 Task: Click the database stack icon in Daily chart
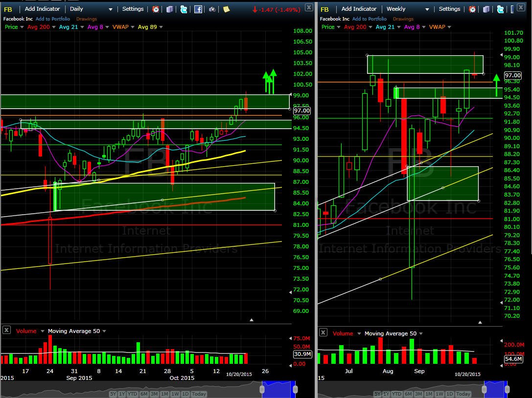tap(170, 9)
